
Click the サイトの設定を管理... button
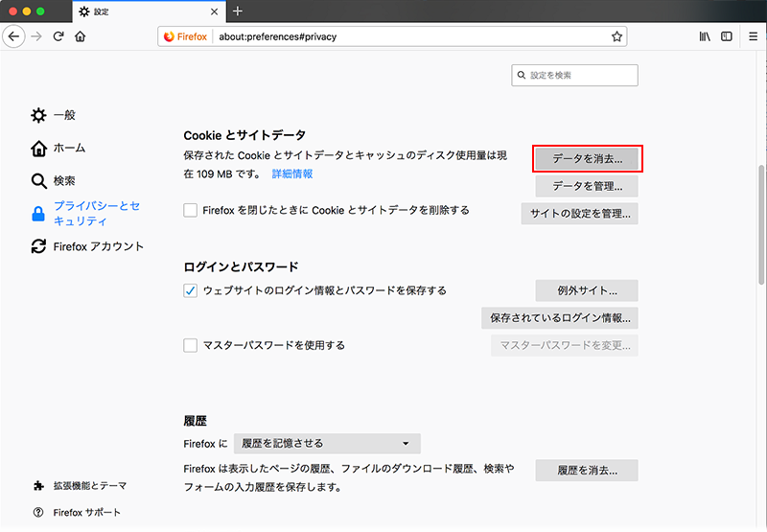click(x=580, y=214)
